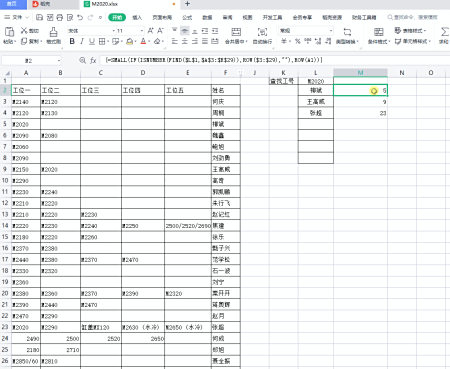Image resolution: width=450 pixels, height=369 pixels.
Task: Open the borders dropdown arrow
Action: pos(108,42)
